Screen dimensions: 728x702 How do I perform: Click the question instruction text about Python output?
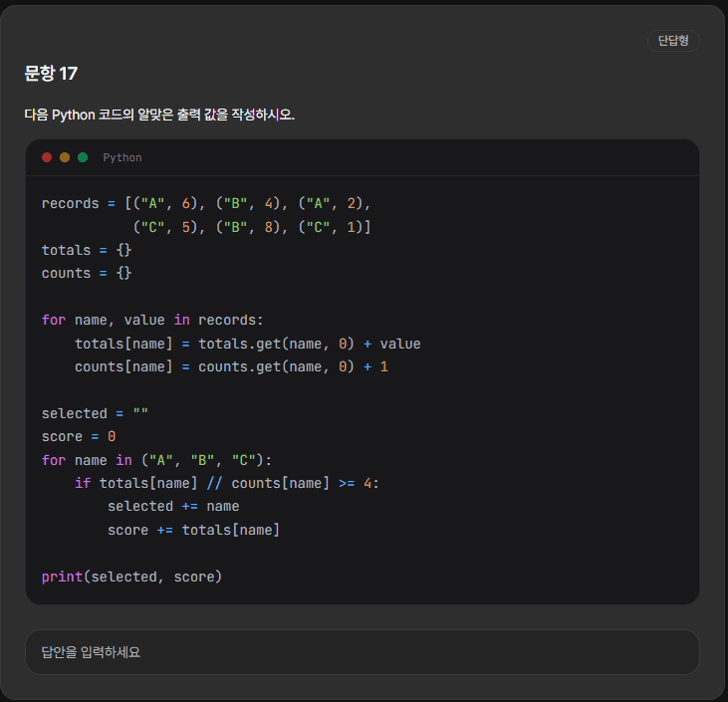point(159,115)
